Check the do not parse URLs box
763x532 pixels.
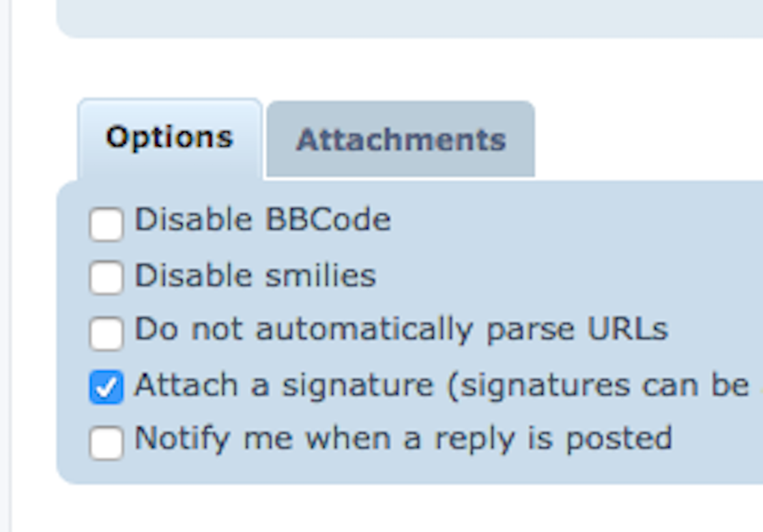coord(106,333)
